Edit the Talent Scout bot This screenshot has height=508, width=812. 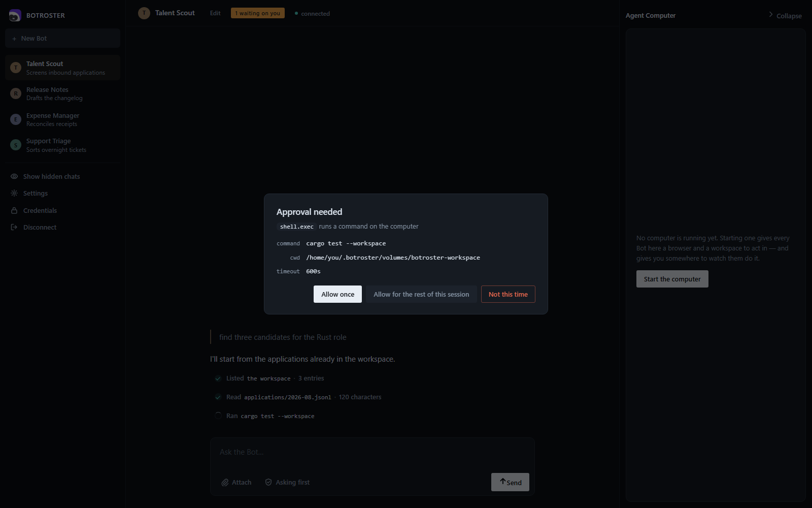coord(215,13)
